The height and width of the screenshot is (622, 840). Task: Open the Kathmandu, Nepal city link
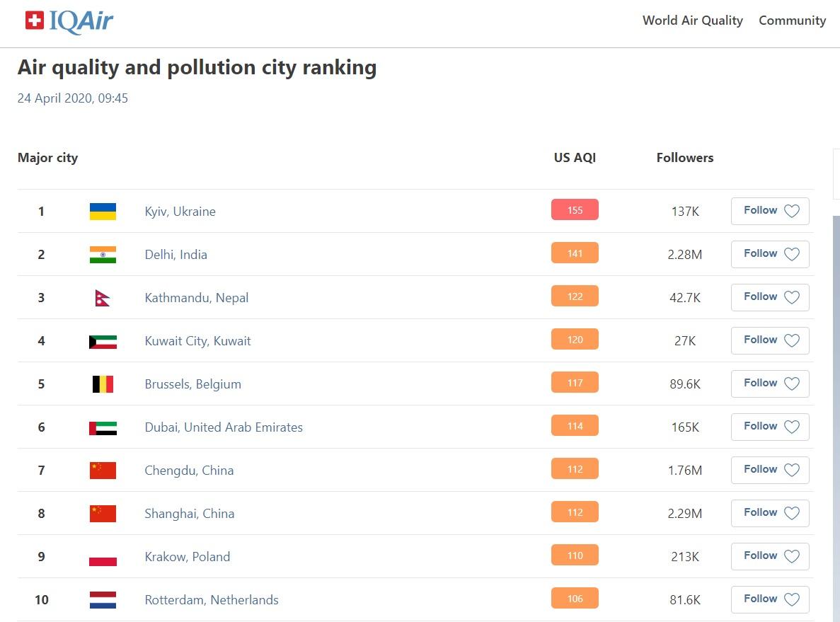(197, 298)
